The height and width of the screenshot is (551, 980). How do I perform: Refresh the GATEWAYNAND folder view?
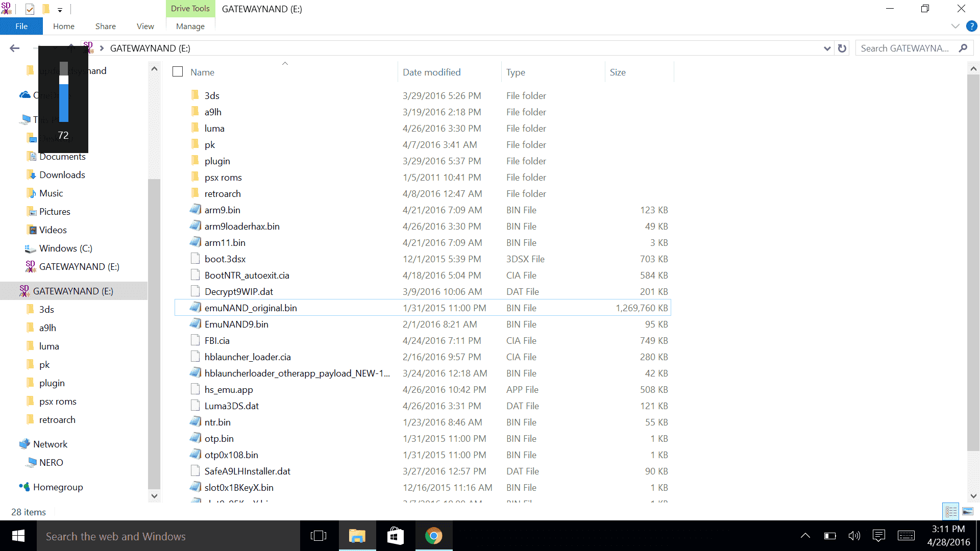click(x=842, y=48)
